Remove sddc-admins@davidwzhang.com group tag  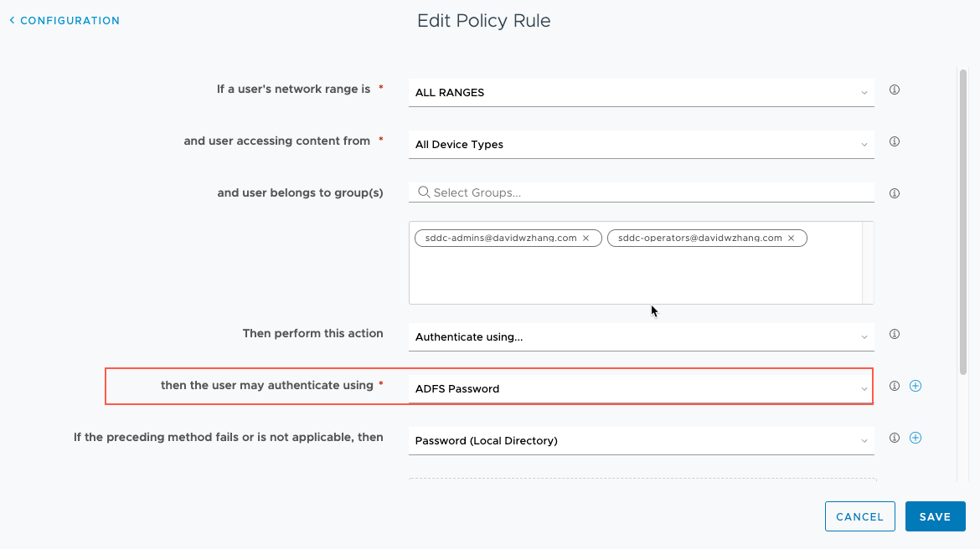point(586,239)
